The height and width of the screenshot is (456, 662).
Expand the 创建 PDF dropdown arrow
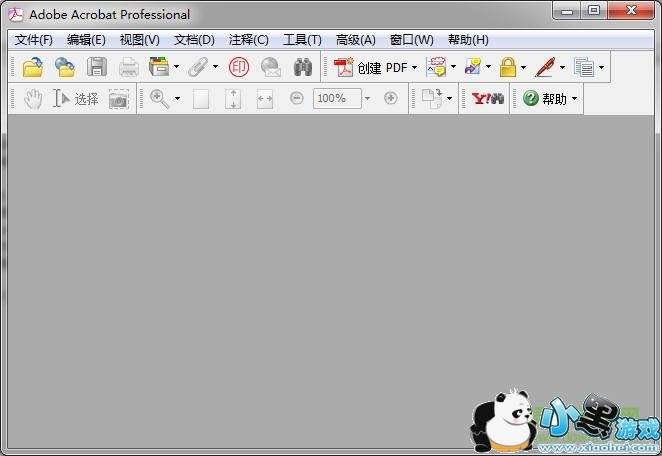click(414, 67)
